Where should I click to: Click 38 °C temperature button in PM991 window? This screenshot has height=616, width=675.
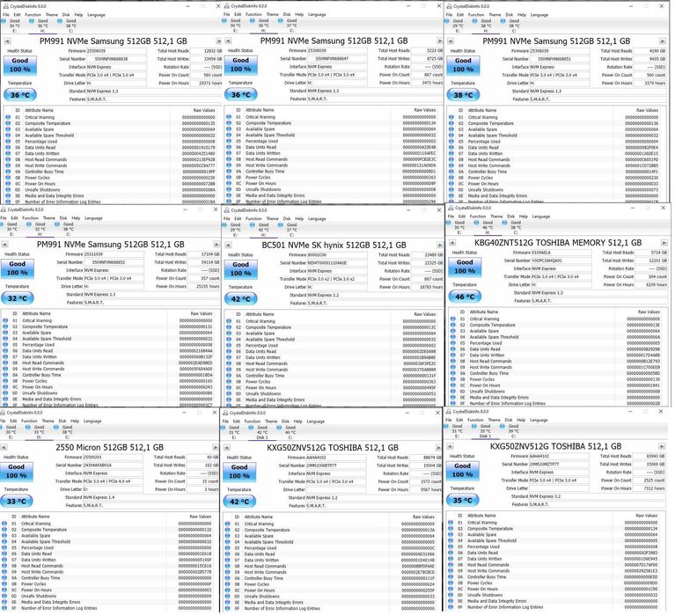click(463, 95)
